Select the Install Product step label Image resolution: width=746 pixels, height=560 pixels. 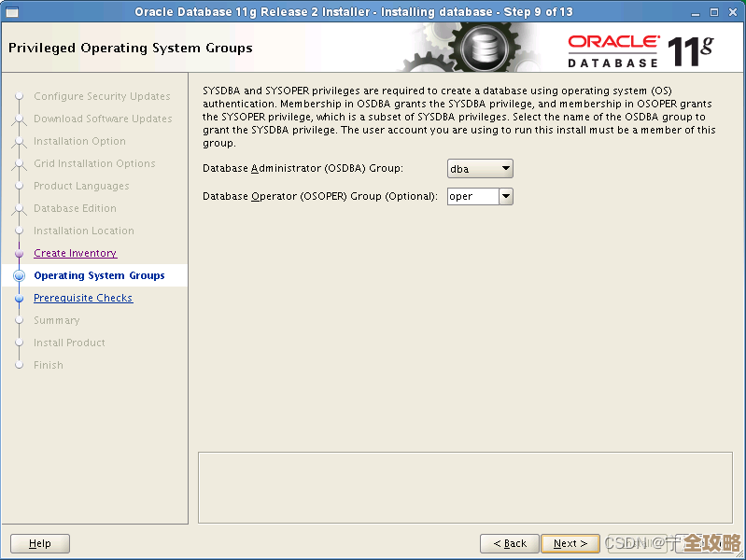click(x=69, y=343)
